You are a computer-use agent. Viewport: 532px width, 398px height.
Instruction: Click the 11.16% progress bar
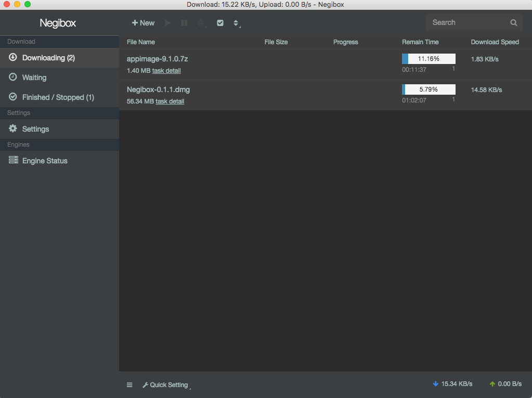tap(429, 59)
